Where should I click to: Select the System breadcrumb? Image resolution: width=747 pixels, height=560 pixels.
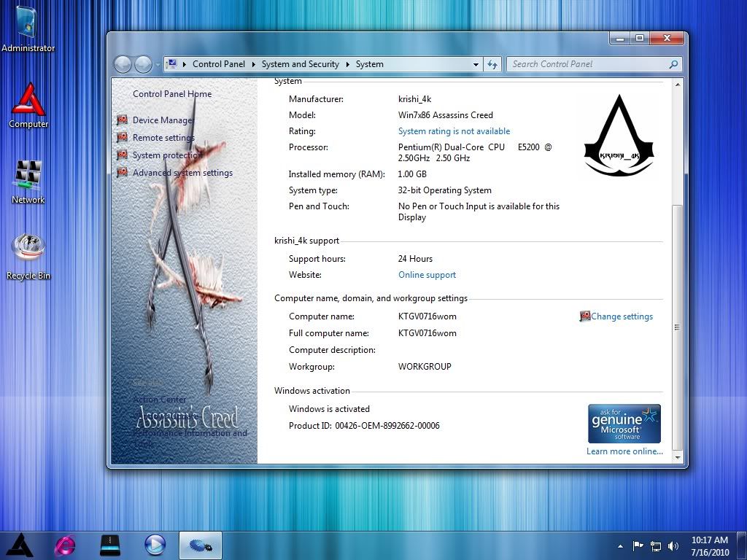point(369,64)
